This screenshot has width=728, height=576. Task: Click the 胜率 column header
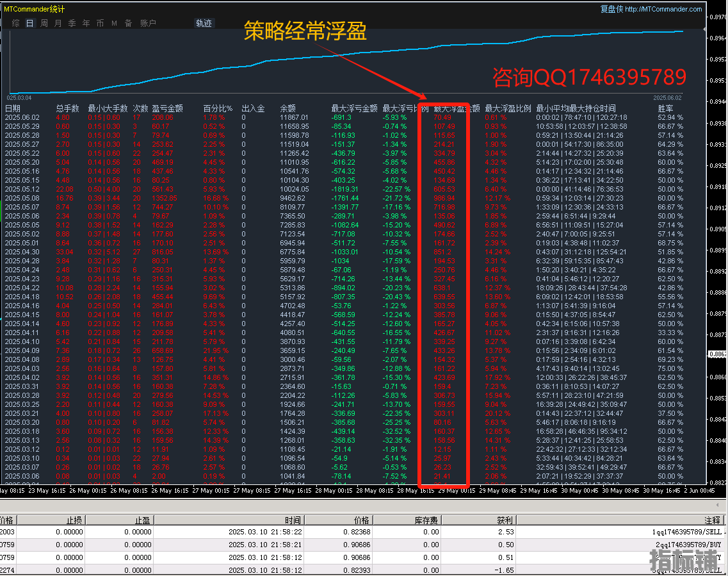[665, 108]
